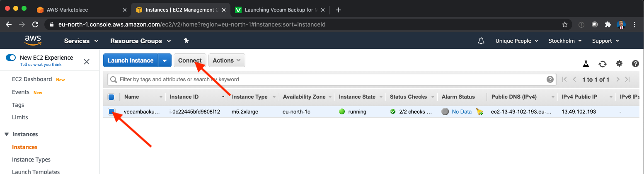Viewport: 644px width, 174px height.
Task: Open the Actions dropdown
Action: tap(227, 60)
